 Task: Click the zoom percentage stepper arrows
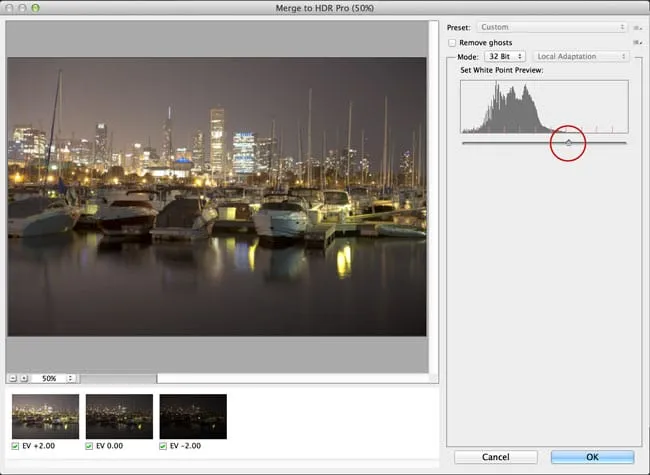(71, 379)
